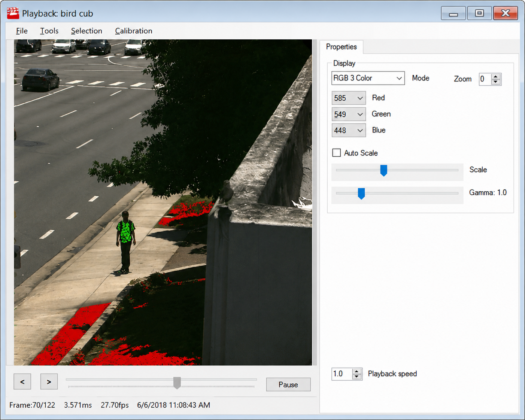525x420 pixels.
Task: Enable the Auto Scale checkbox
Action: tap(337, 153)
